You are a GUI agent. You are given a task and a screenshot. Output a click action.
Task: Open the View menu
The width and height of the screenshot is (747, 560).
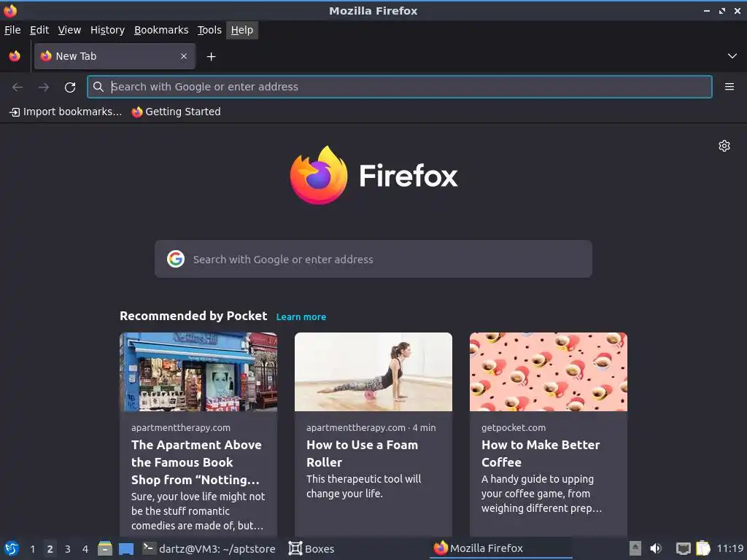tap(69, 30)
